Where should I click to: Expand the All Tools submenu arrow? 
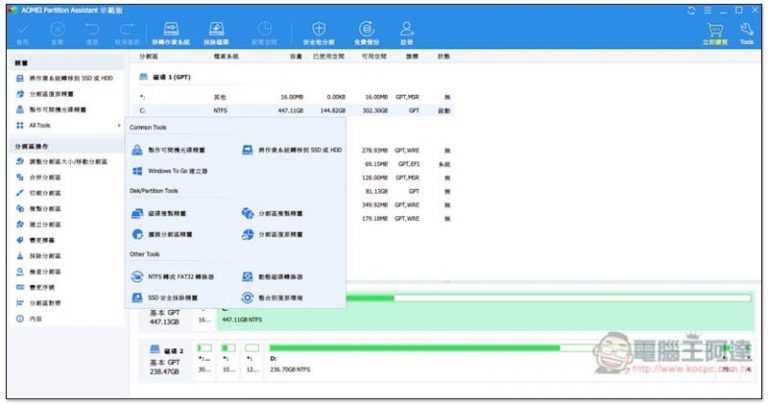[120, 125]
